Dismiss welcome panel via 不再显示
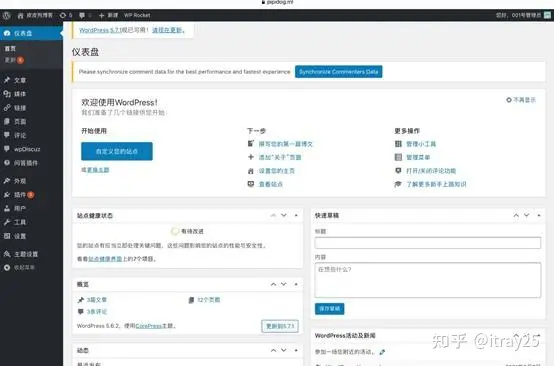Screen dimensions: 554x366 point(521,100)
